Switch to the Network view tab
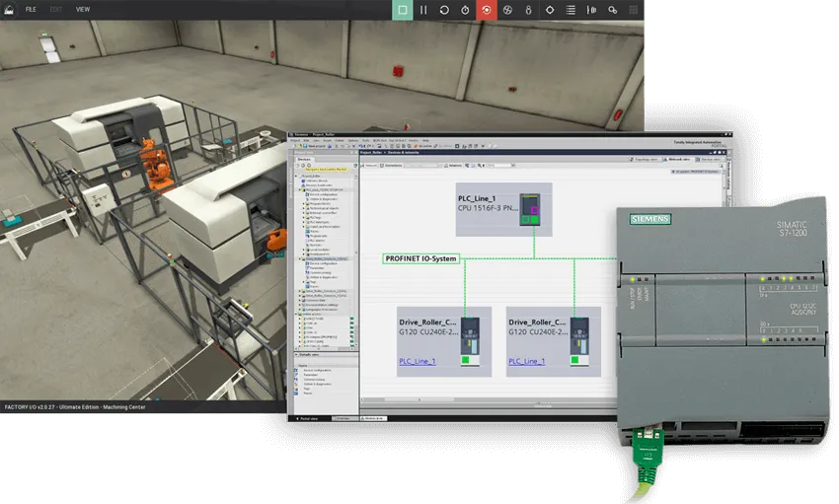839x504 pixels. (x=677, y=159)
